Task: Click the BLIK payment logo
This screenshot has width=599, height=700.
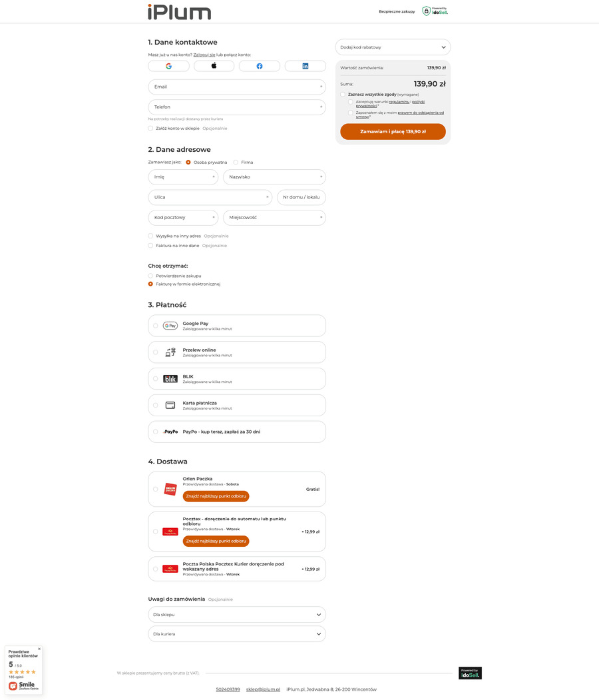Action: (x=170, y=379)
